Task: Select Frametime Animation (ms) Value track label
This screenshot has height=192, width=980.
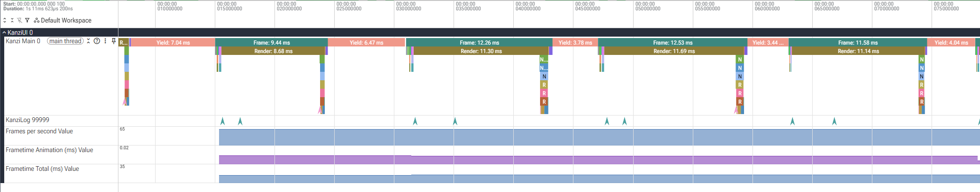Action: click(x=49, y=150)
